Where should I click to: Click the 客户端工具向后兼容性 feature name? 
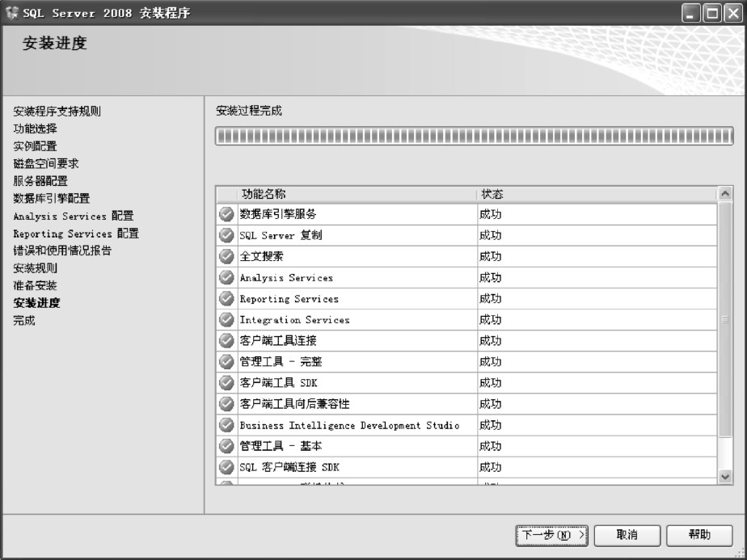pos(294,404)
